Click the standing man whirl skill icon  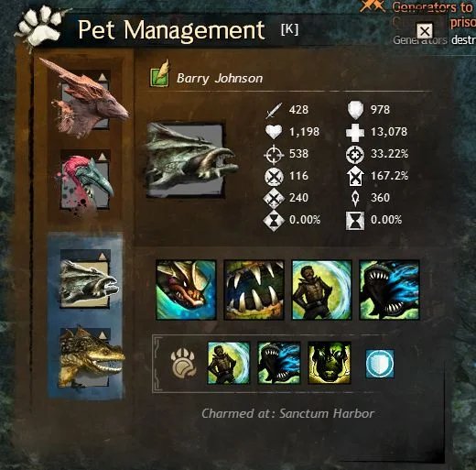click(x=322, y=290)
